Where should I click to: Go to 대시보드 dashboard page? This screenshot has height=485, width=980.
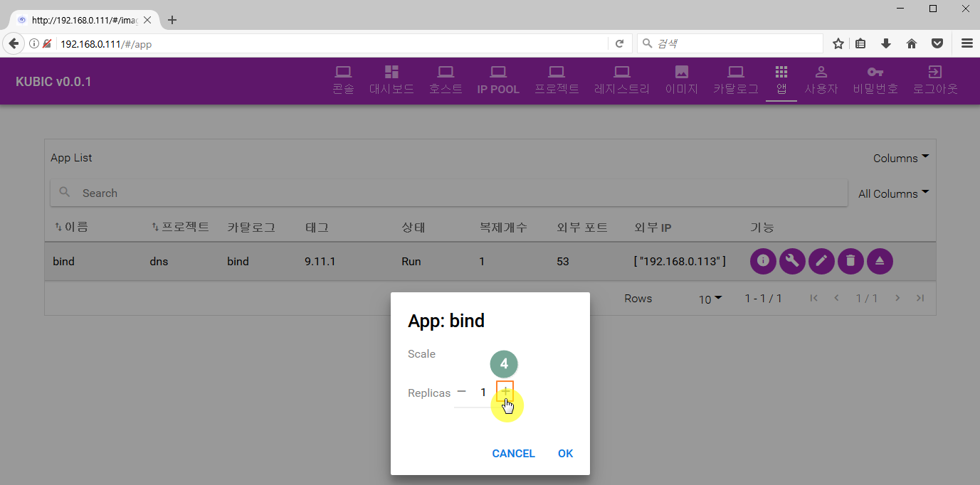[x=391, y=80]
